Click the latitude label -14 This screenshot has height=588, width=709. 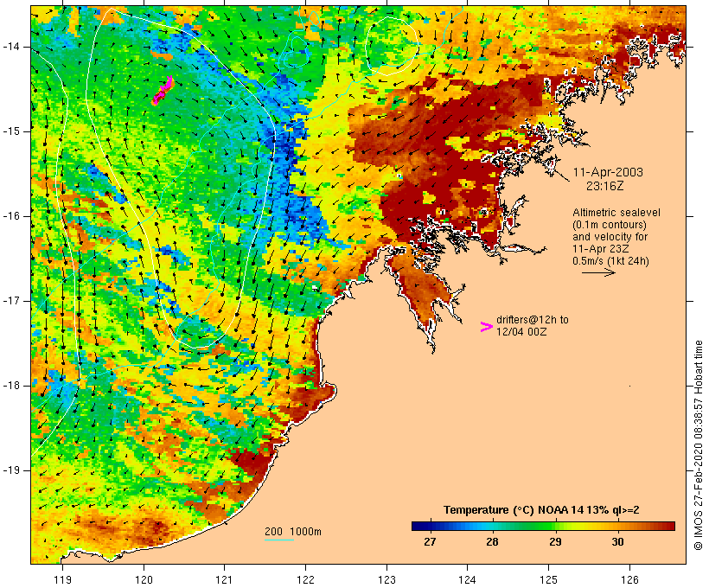click(x=10, y=47)
